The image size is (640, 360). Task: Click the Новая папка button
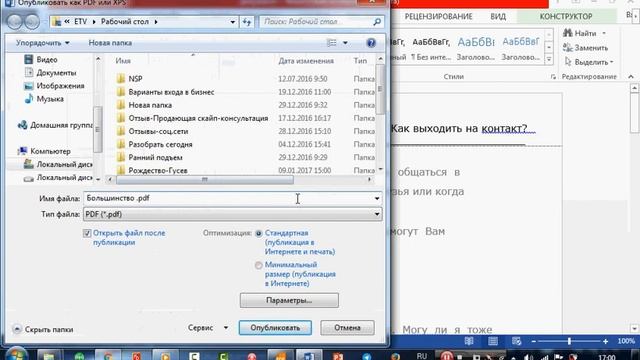coord(110,43)
